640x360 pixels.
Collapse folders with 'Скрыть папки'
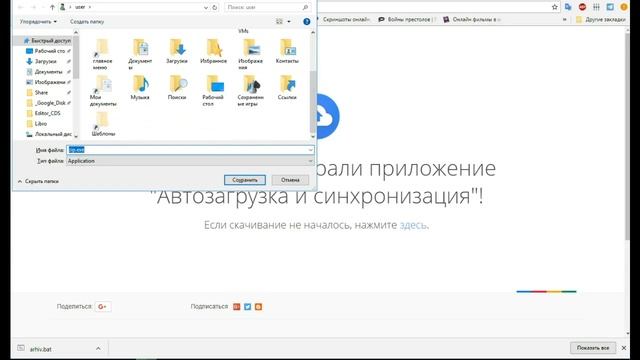point(38,181)
